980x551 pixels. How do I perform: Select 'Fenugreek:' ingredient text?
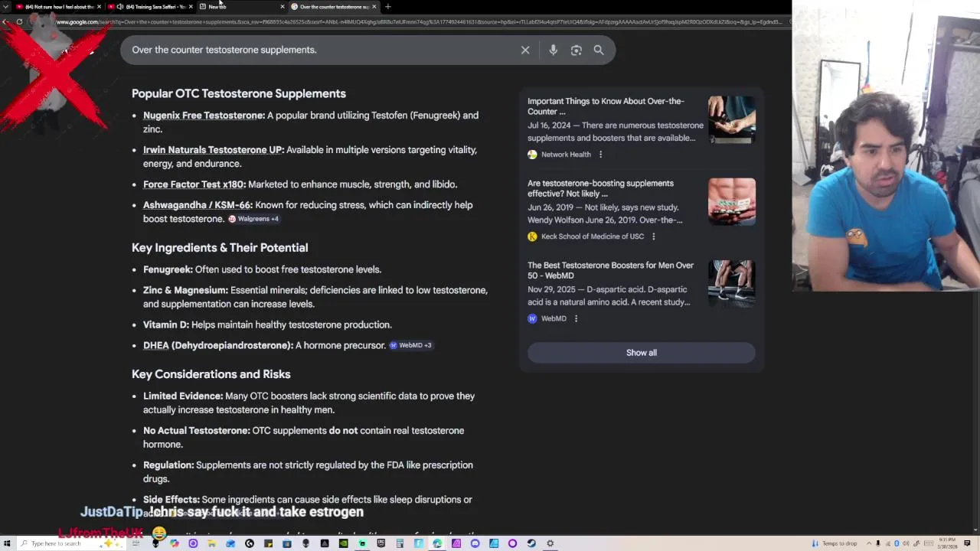click(168, 269)
